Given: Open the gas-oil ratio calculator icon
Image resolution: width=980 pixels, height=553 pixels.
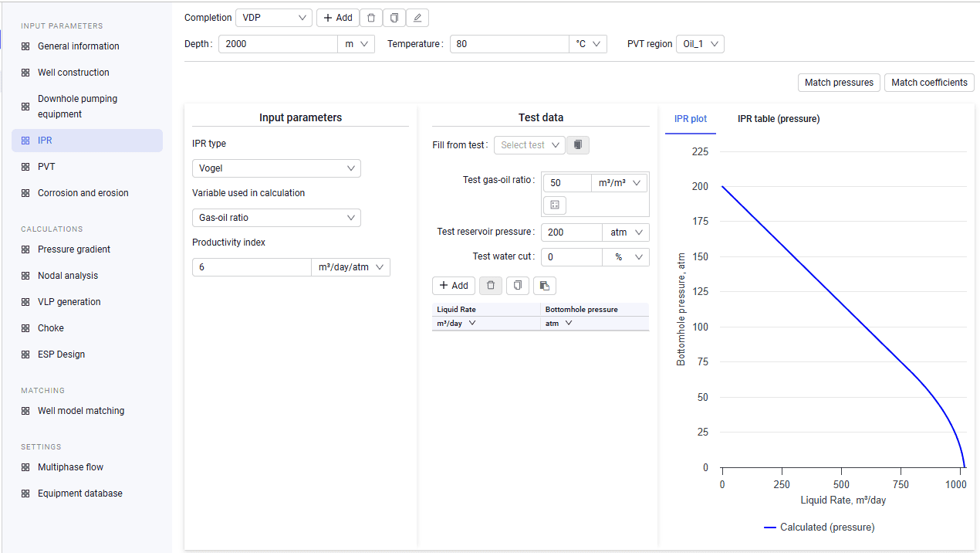Looking at the screenshot, I should [555, 205].
